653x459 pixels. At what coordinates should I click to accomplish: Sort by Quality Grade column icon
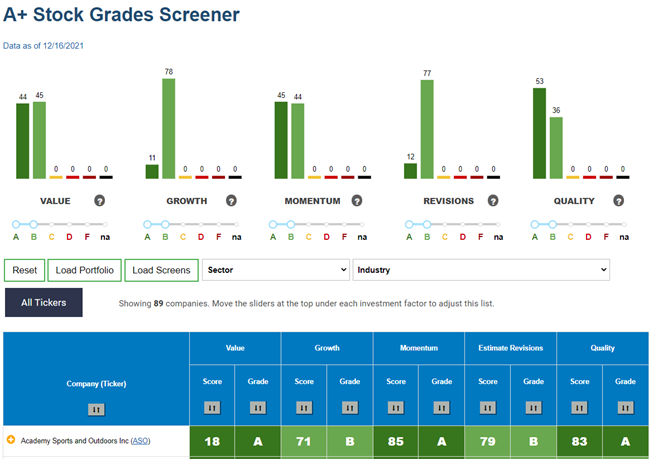pyautogui.click(x=625, y=407)
